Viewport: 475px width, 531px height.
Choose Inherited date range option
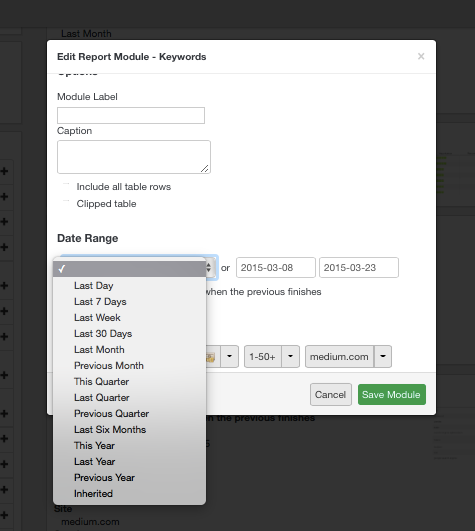129,493
